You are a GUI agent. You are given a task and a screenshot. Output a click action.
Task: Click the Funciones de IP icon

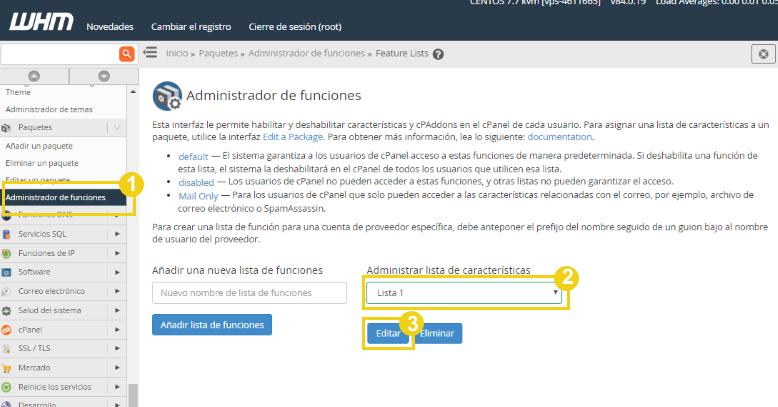[6, 253]
